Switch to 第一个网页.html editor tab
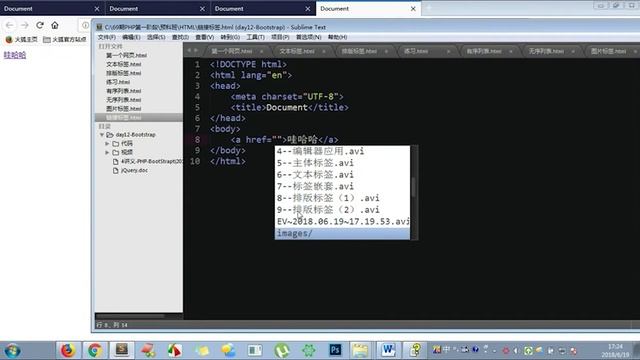This screenshot has width=640, height=360. 231,51
